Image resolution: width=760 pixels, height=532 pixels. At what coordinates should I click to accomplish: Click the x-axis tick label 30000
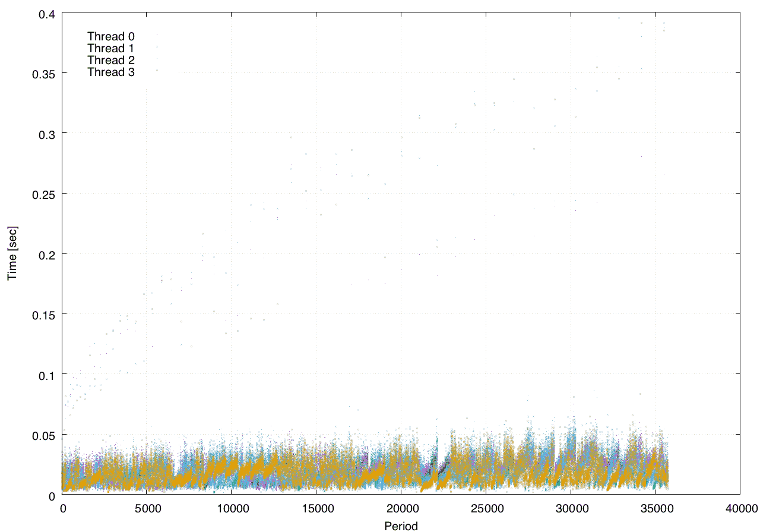tap(571, 508)
